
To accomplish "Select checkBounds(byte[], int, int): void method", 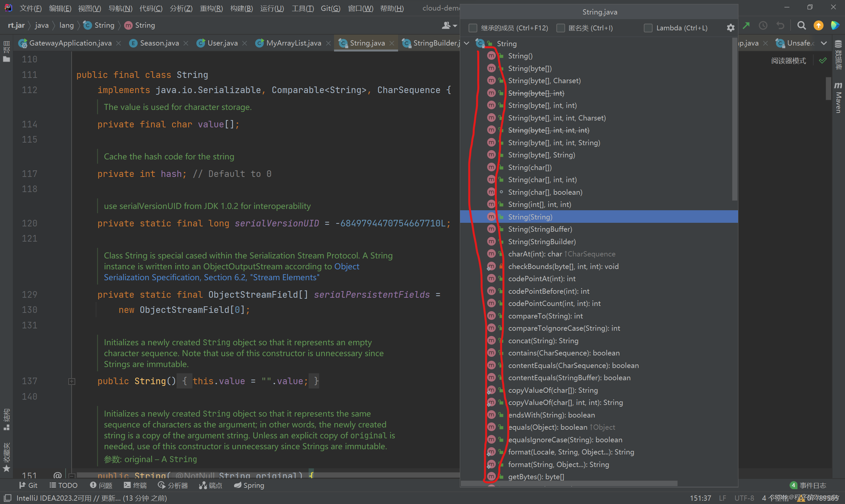I will point(563,266).
